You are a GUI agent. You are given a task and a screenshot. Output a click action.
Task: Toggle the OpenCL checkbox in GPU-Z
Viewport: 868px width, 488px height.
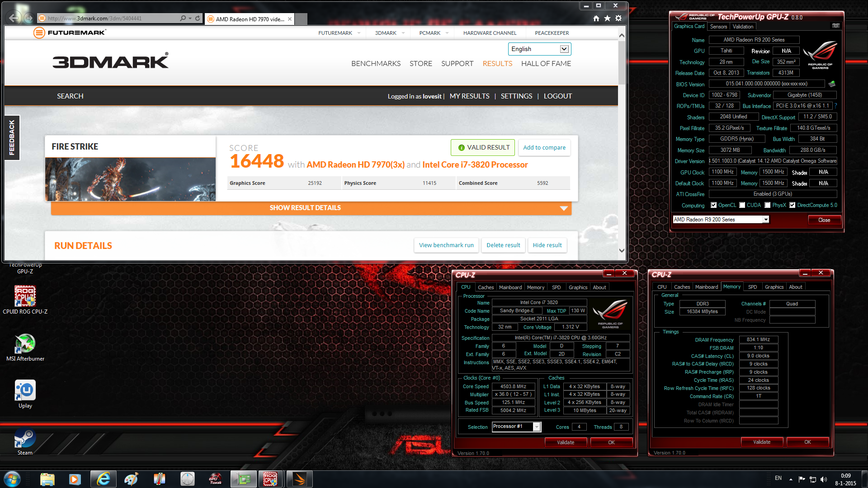click(x=713, y=205)
